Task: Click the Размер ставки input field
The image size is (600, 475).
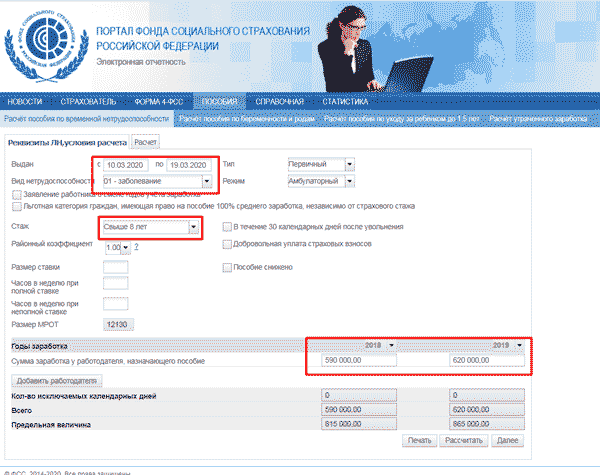Action: (115, 267)
